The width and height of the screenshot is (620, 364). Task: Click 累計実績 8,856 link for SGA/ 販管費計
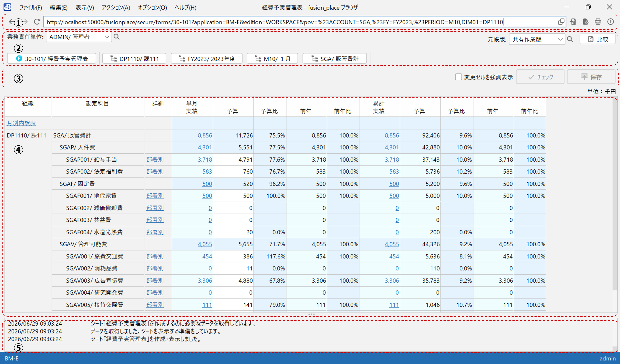(392, 135)
